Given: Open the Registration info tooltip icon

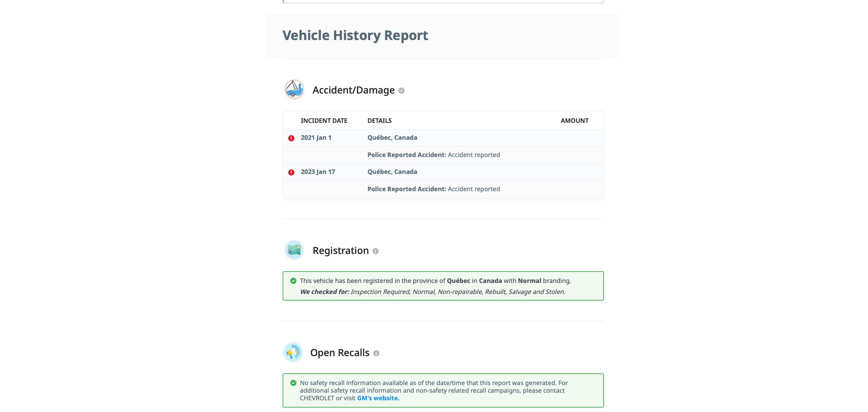Looking at the screenshot, I should tap(376, 251).
